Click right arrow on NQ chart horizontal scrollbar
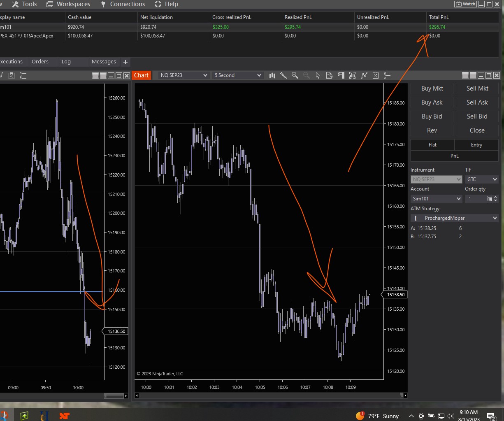Screen dimensions: 504x421 tap(405, 395)
